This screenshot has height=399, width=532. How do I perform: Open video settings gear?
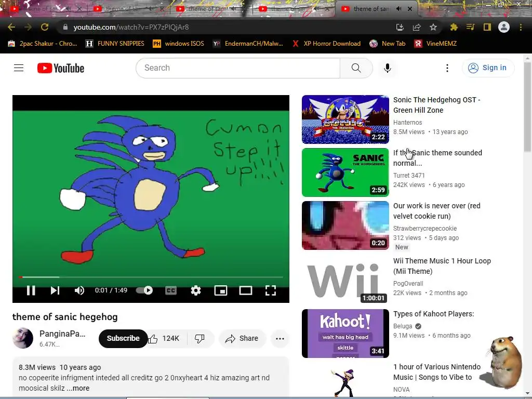pyautogui.click(x=196, y=290)
